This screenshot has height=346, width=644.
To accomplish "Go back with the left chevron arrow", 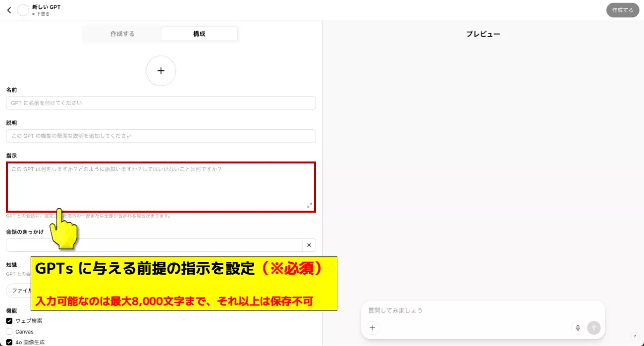I will pos(9,10).
